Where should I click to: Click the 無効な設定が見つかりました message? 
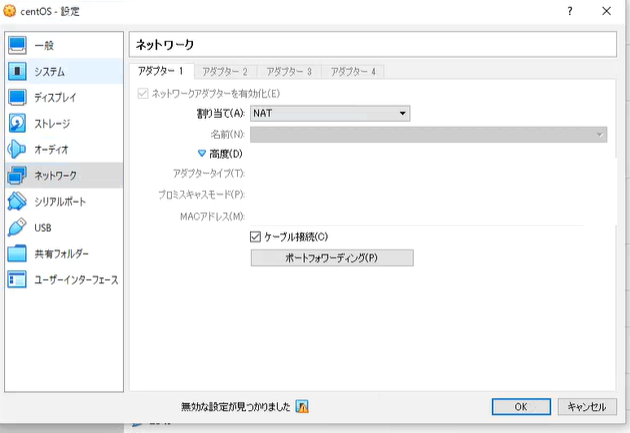click(x=235, y=407)
